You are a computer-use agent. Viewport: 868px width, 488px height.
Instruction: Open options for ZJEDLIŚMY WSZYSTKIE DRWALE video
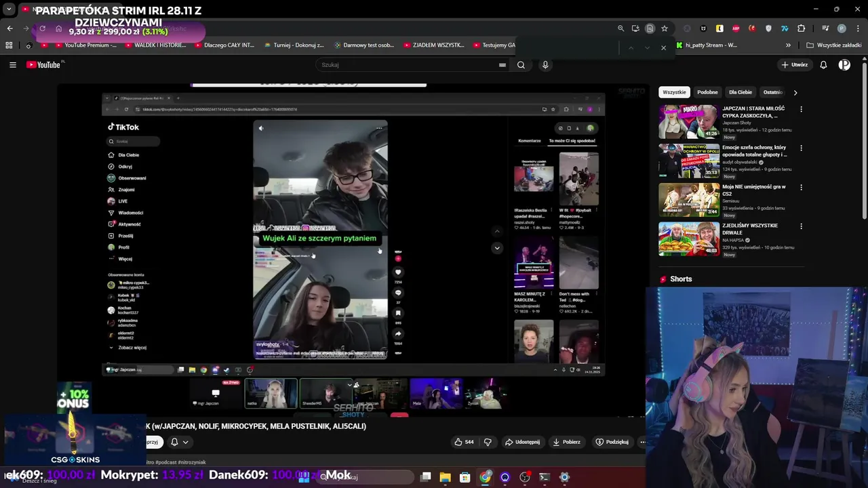click(x=801, y=226)
